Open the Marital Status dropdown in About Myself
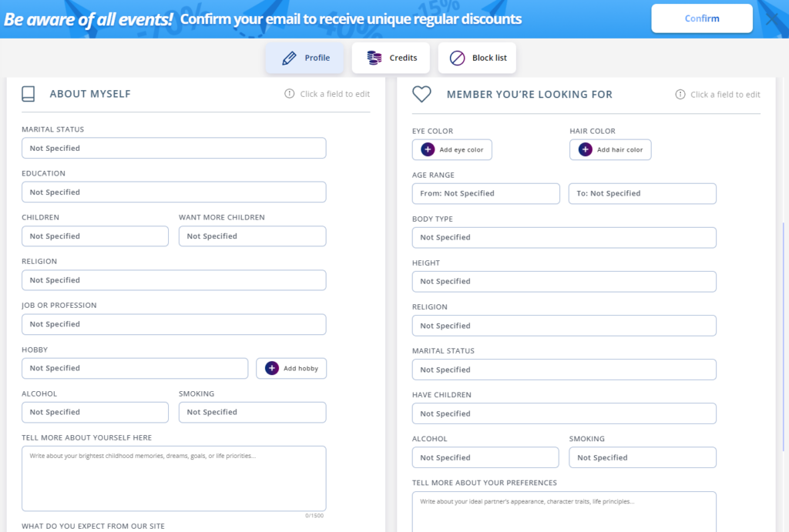 173,148
